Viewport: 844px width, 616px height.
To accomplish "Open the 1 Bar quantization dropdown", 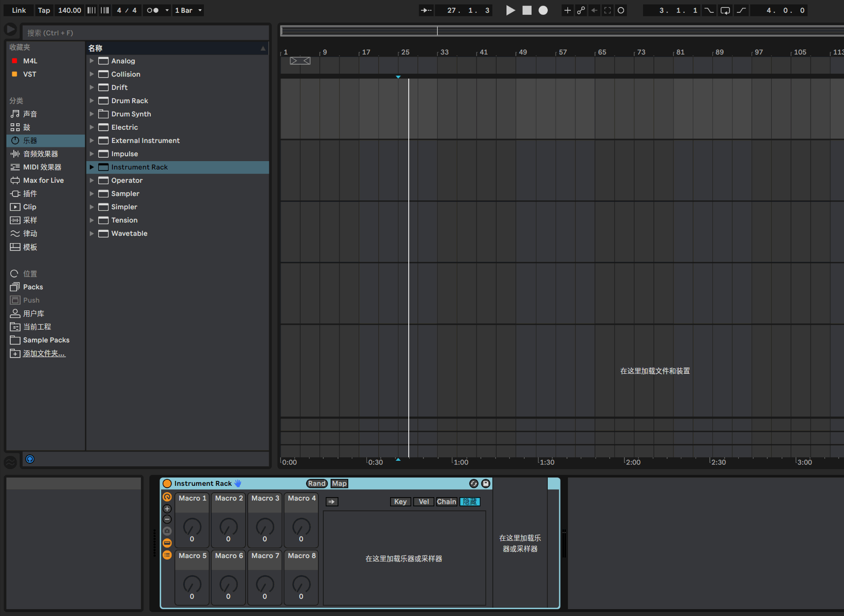I will pos(188,10).
